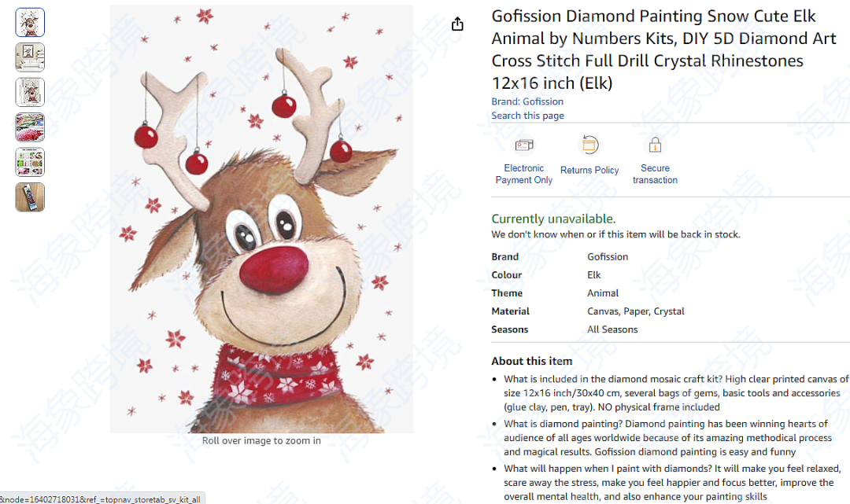Viewport: 850px width, 504px height.
Task: Select the colorful rhinestone close-up thumbnail
Action: tap(30, 127)
